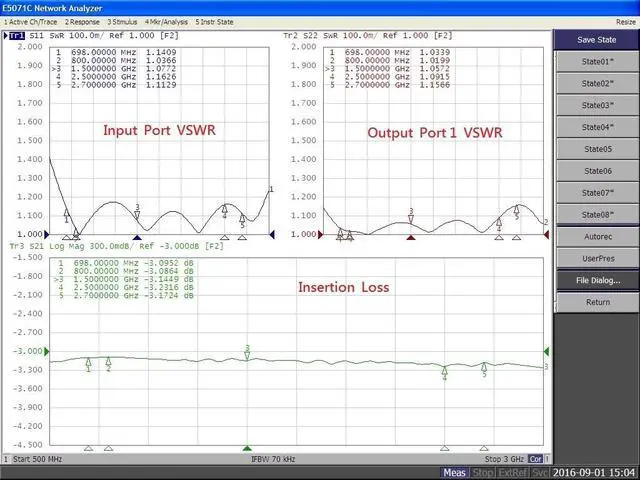Viewport: 640px width, 480px height.
Task: Open File Dialog softkey
Action: 598,281
